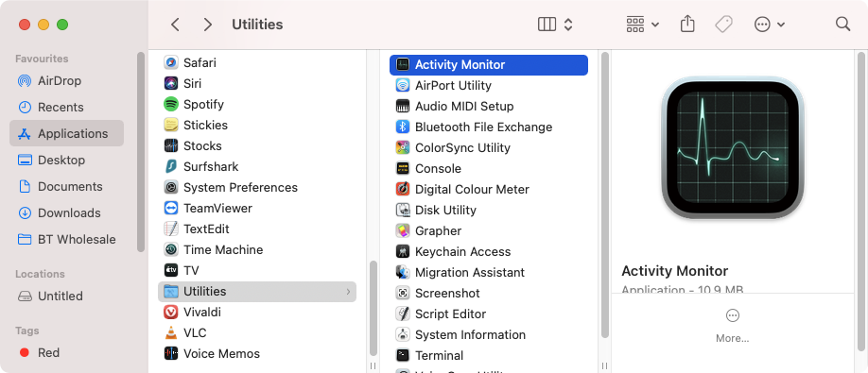868x373 pixels.
Task: Open Recents in the sidebar
Action: [66, 108]
